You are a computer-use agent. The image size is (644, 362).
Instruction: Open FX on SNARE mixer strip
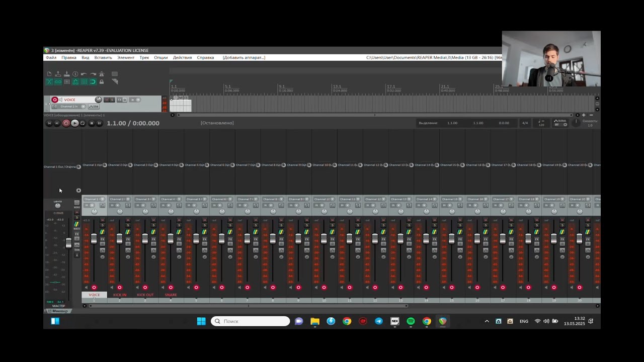[179, 239]
